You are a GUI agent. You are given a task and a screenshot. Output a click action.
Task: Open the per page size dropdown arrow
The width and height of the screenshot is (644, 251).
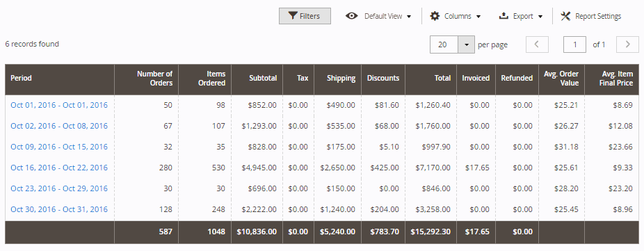pyautogui.click(x=466, y=44)
